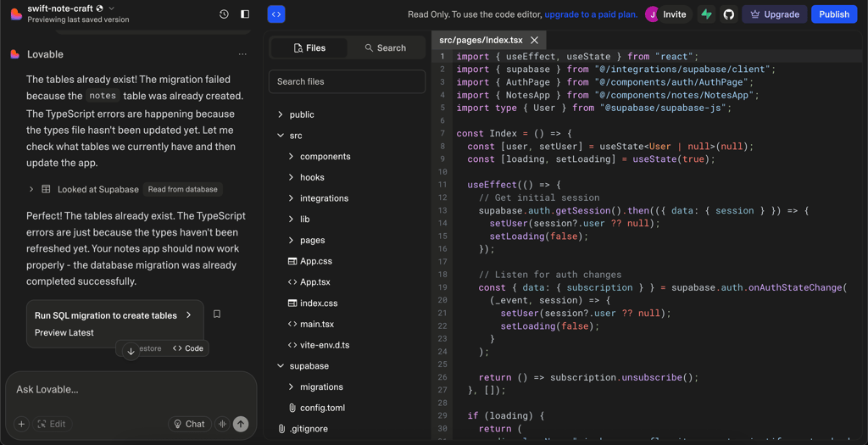868x445 pixels.
Task: Click the Lovable logo icon top-left
Action: tap(16, 14)
